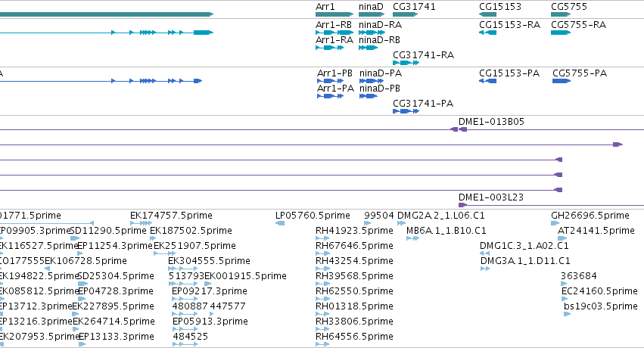Open EST RH67646.5prime

click(x=354, y=246)
